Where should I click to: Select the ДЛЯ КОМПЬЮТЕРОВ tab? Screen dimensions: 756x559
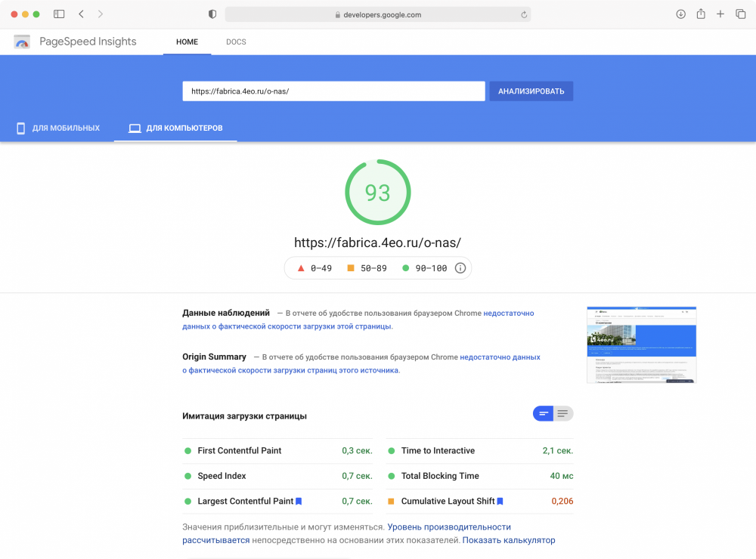(x=175, y=128)
